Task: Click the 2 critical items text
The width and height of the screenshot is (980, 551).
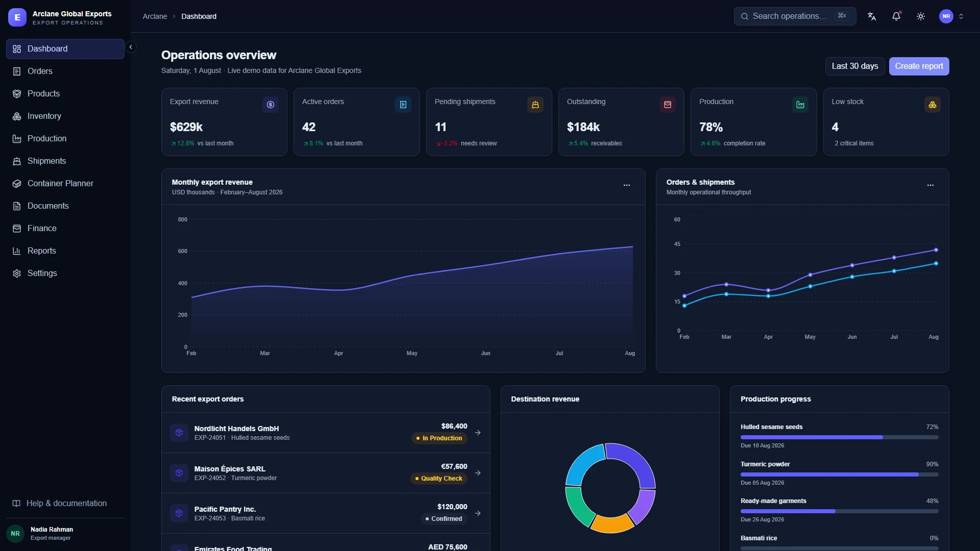Action: click(x=854, y=143)
